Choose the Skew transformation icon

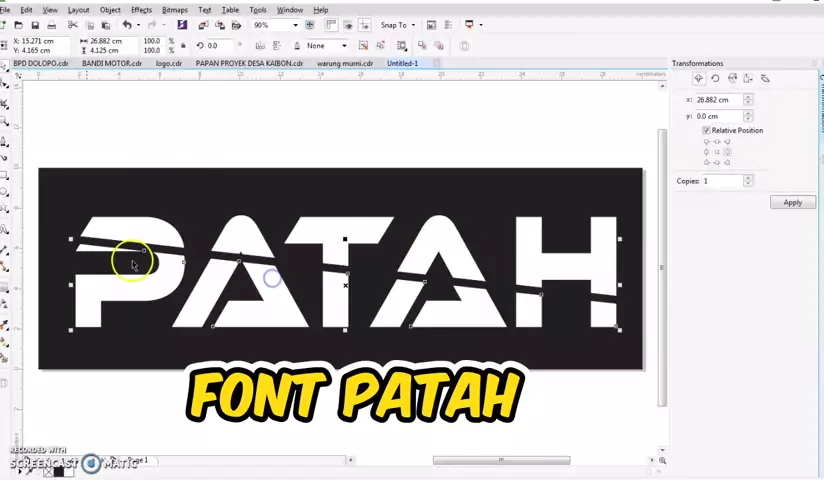(x=765, y=78)
